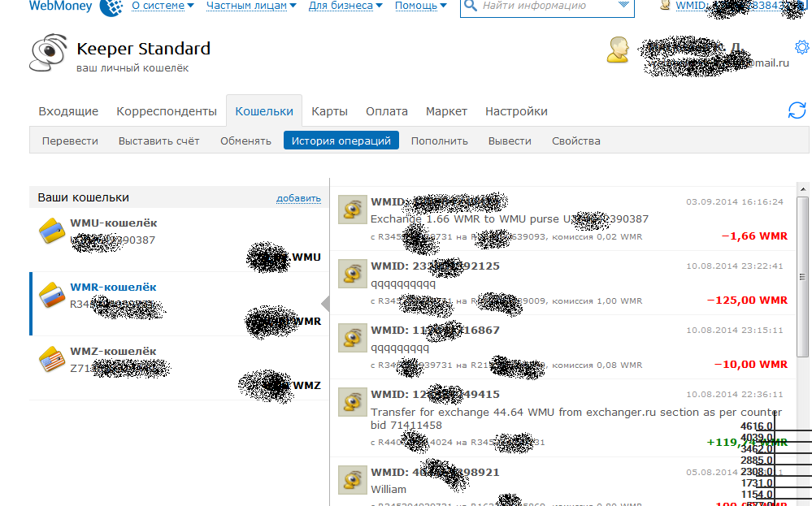Screen dimensions: 812x506
Task: Click the 'Обменять' button
Action: pyautogui.click(x=245, y=141)
